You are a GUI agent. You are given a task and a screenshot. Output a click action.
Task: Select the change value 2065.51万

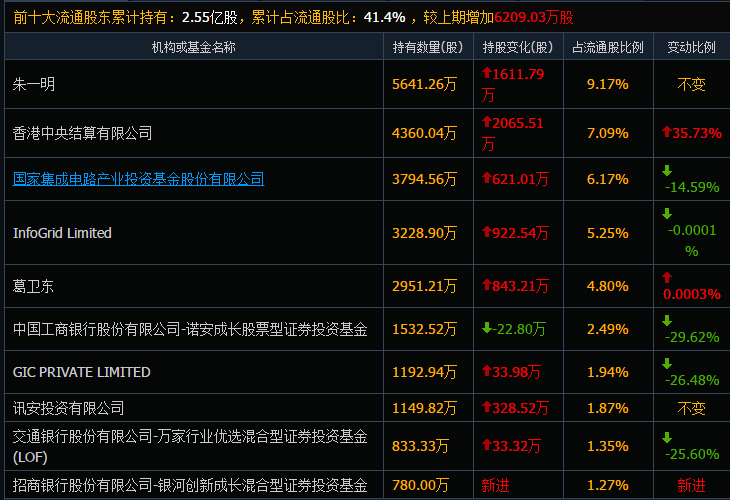pyautogui.click(x=513, y=133)
